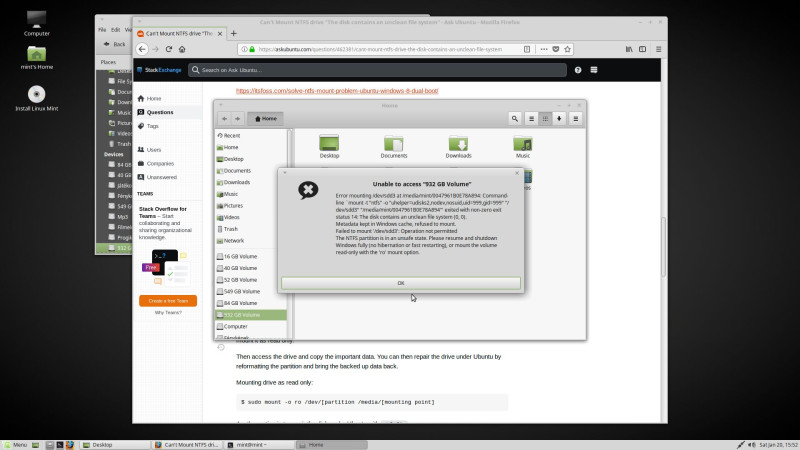Select Pictures in the Home window sidebar
800x450 pixels.
pos(251,206)
